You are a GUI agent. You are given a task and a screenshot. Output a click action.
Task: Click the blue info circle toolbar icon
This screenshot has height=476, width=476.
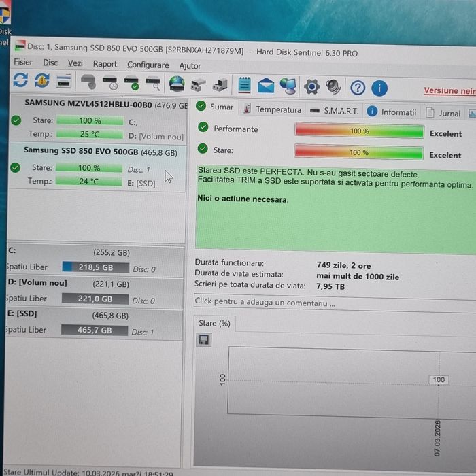[x=379, y=88]
